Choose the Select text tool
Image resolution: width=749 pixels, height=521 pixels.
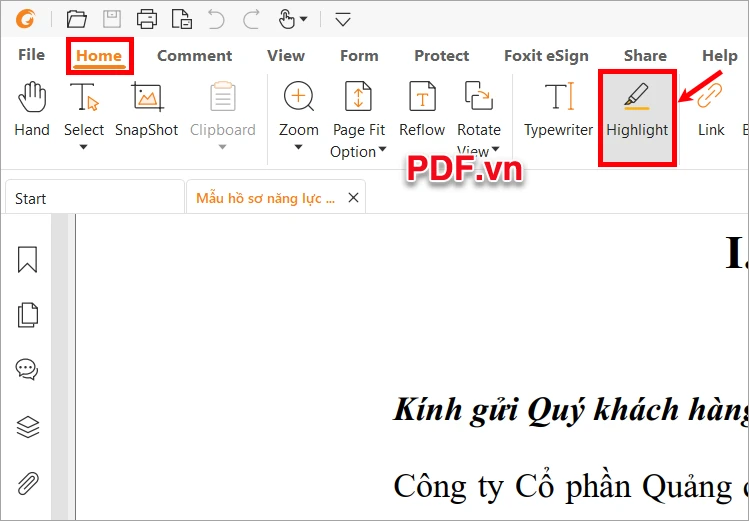[x=84, y=109]
